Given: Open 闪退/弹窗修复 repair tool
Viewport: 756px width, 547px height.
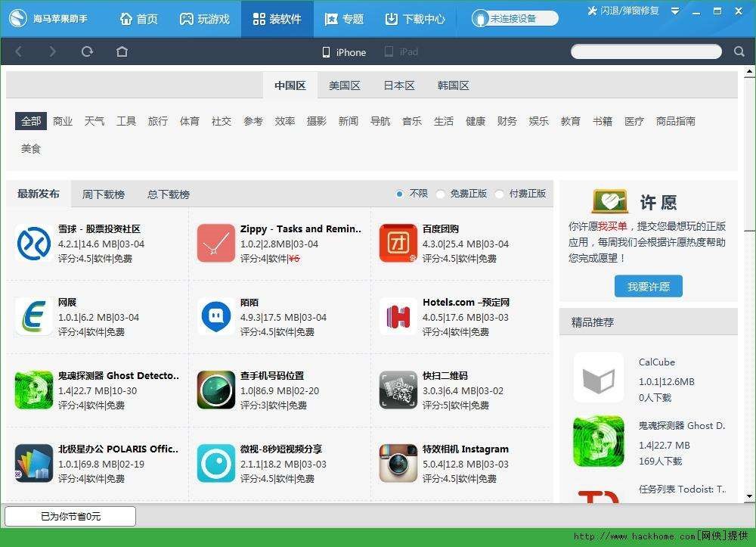Looking at the screenshot, I should pyautogui.click(x=623, y=11).
